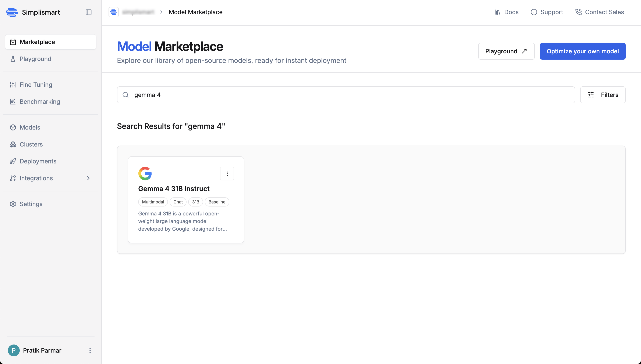
Task: Click the Playground external arrow icon
Action: click(x=524, y=51)
